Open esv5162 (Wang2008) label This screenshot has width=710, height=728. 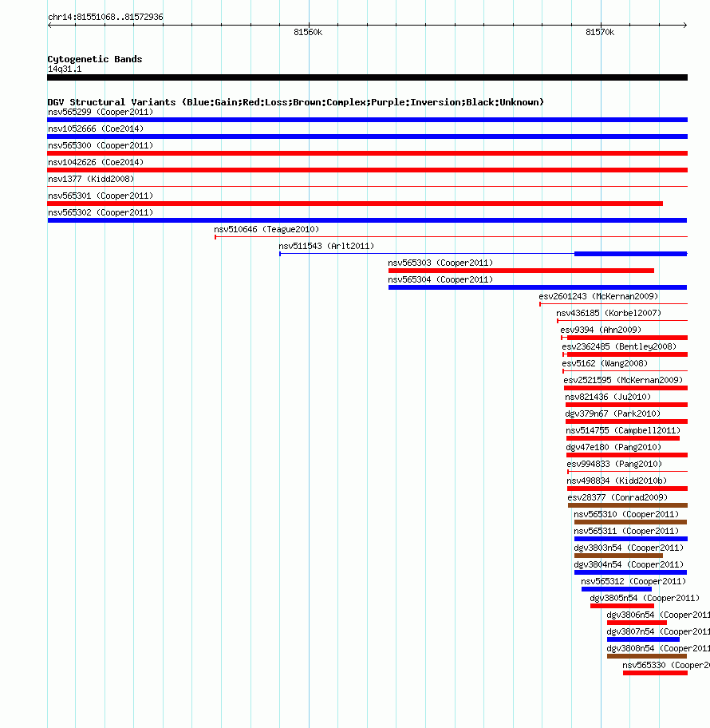605,363
